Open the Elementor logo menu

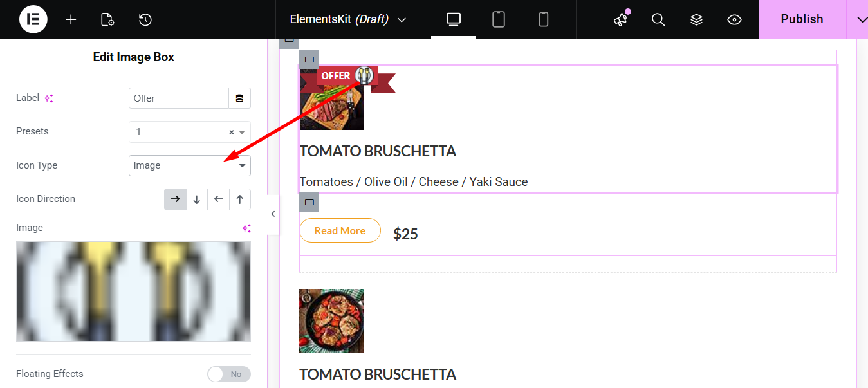(x=33, y=19)
